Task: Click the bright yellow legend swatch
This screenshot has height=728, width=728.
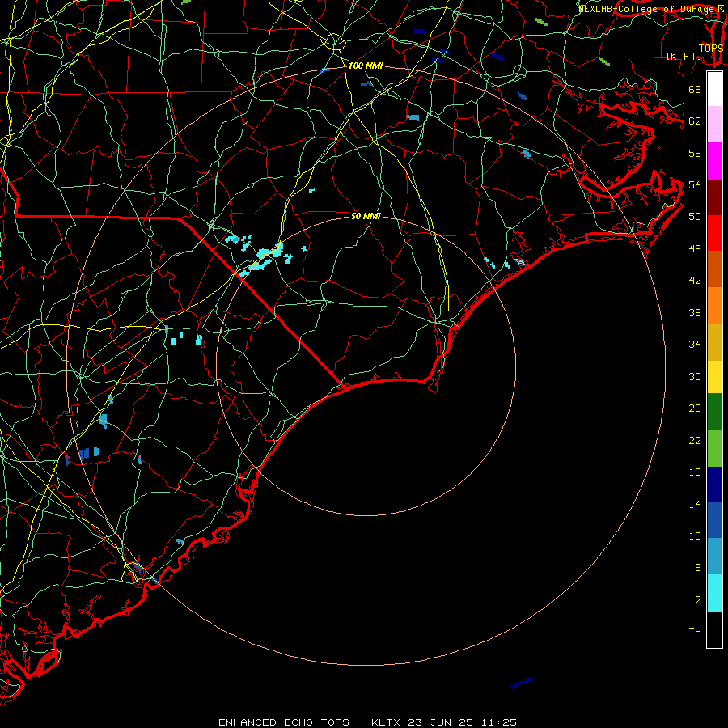Action: 714,377
